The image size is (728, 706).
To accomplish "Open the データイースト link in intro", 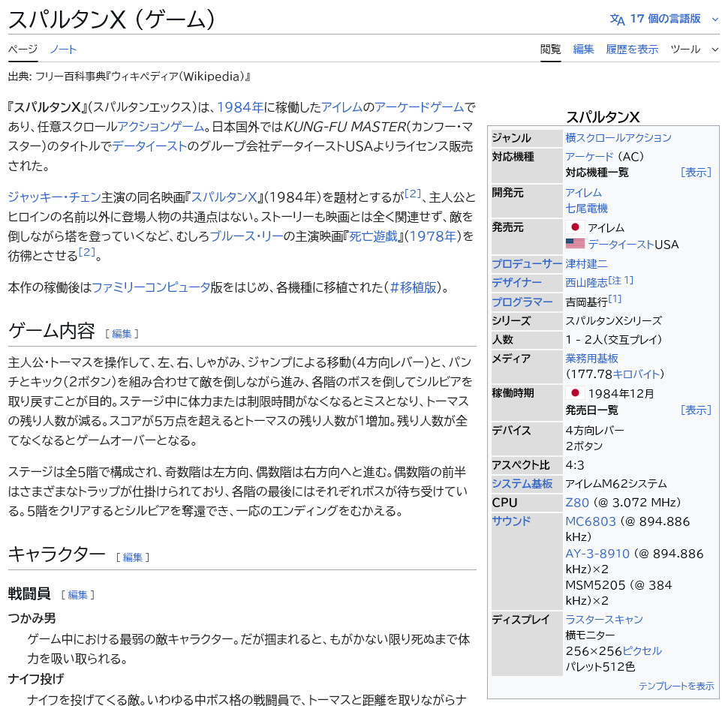I will click(149, 146).
